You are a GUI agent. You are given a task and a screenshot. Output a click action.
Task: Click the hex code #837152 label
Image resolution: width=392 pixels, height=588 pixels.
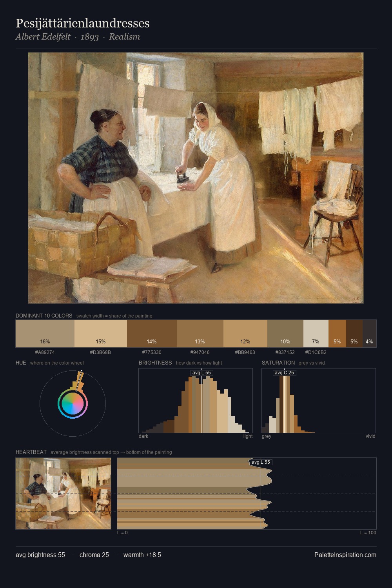click(285, 352)
